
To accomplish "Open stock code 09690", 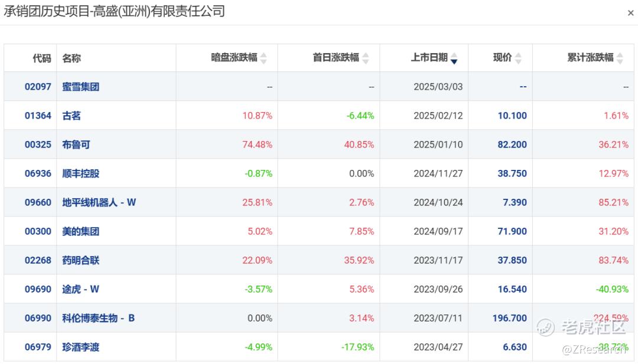I will pyautogui.click(x=38, y=289).
